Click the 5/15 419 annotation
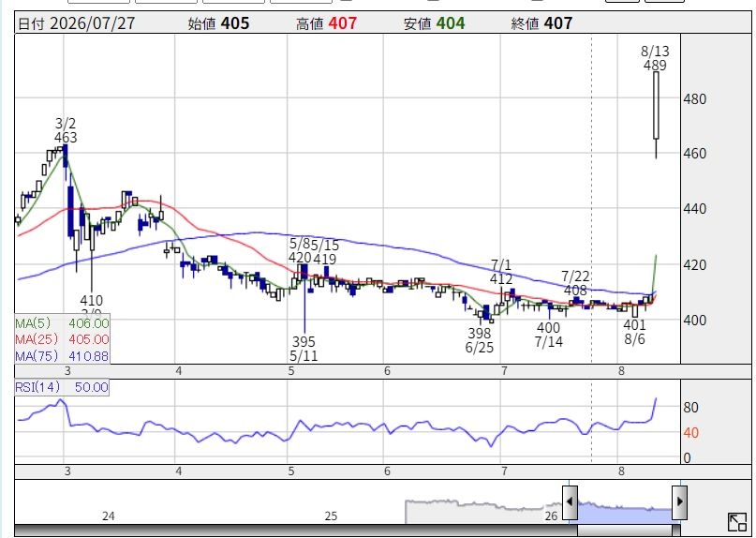 pos(325,252)
